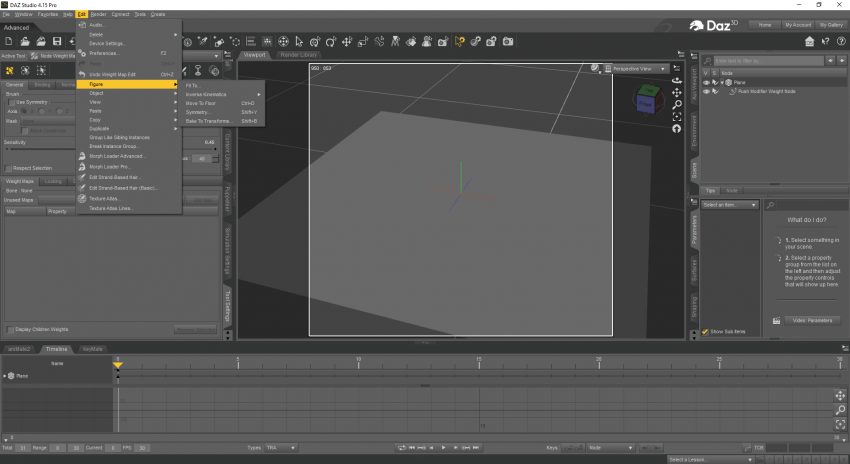Open the Keys Node dropdown
This screenshot has width=850, height=464.
point(610,448)
